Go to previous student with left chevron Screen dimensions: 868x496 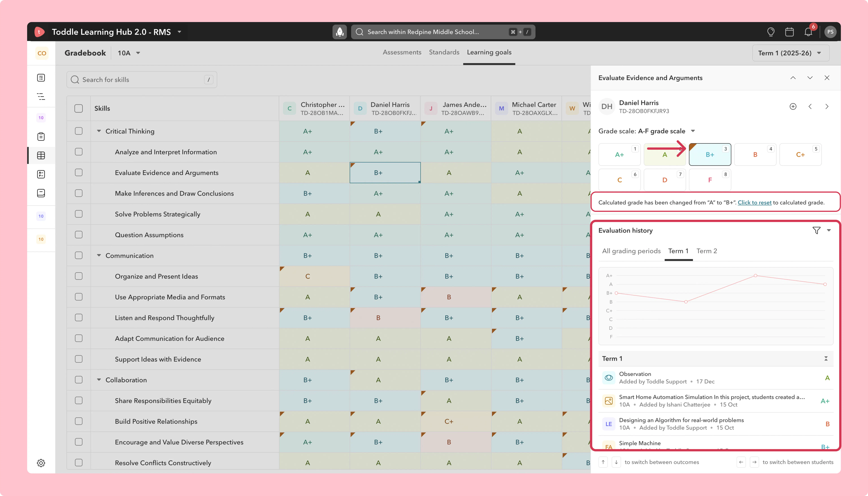pos(810,107)
